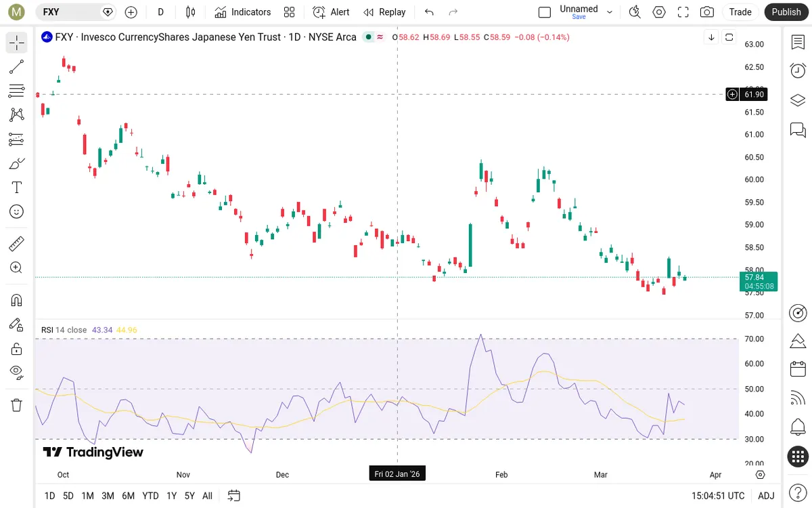Select the ruler measure tool
812x508 pixels.
(x=17, y=243)
